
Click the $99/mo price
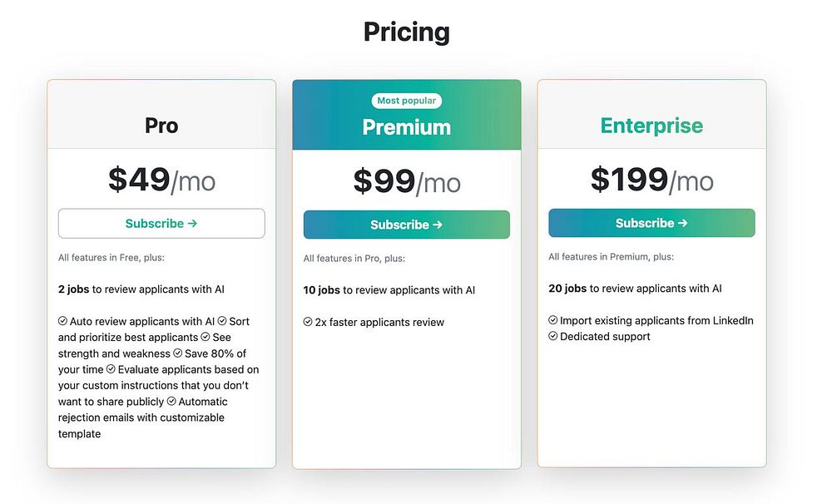click(406, 181)
